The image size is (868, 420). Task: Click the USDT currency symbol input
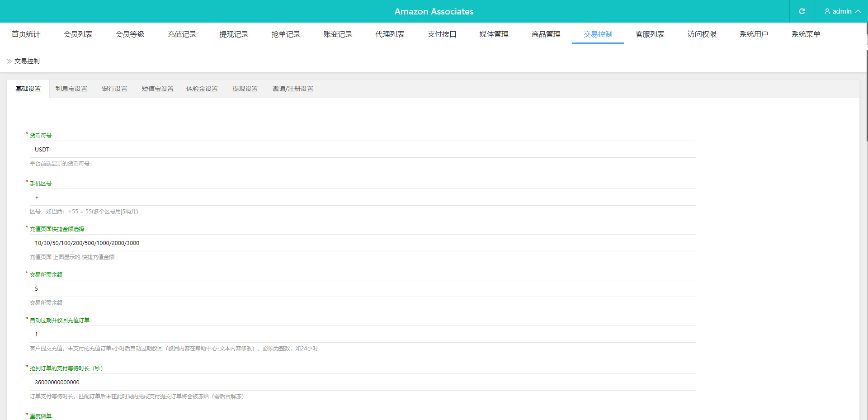pyautogui.click(x=362, y=149)
